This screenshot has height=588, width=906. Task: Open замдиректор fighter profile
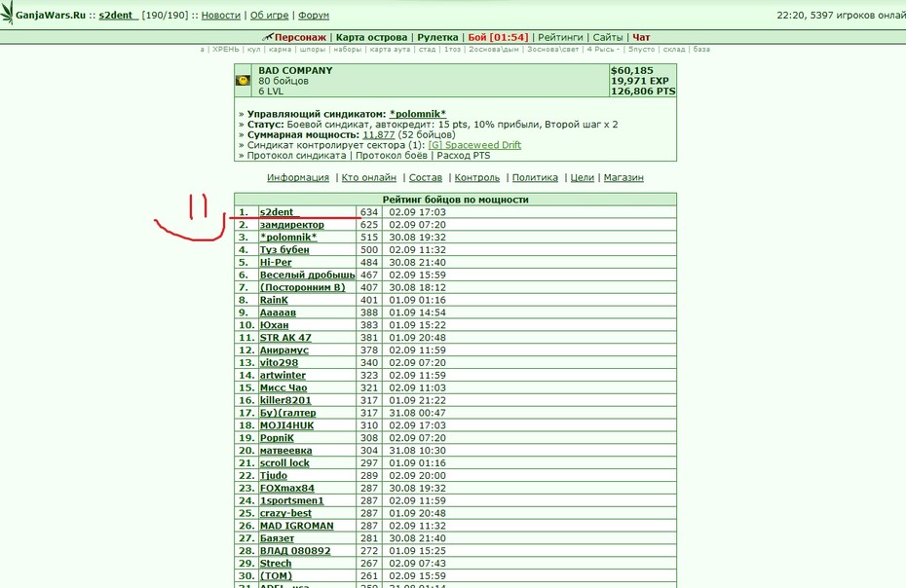[x=292, y=225]
